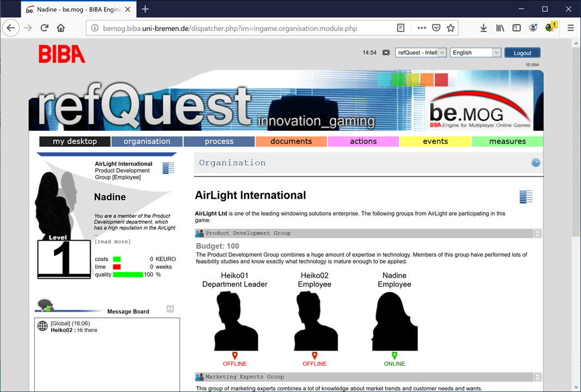581x392 pixels.
Task: Click the AirLight International heading
Action: pos(251,195)
